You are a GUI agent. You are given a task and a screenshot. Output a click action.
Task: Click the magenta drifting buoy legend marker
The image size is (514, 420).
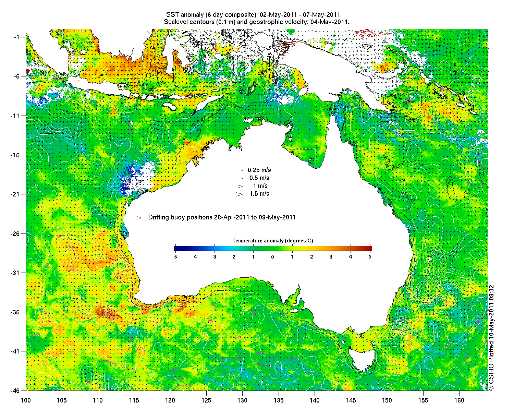139,218
